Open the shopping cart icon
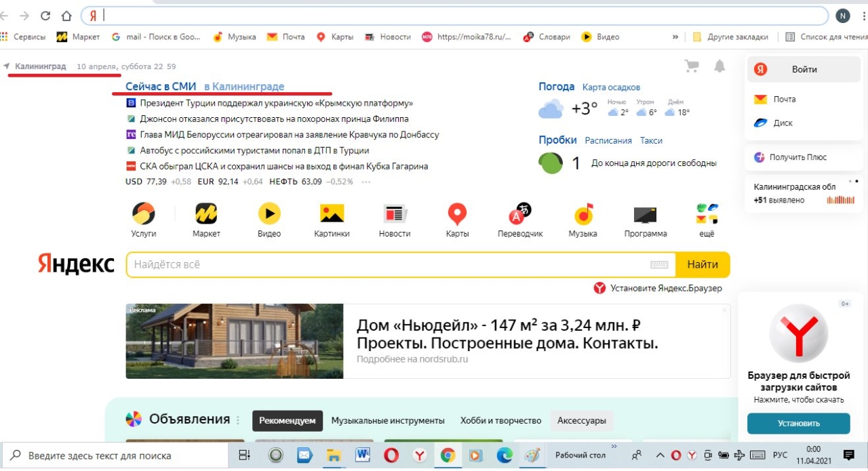Image resolution: width=868 pixels, height=471 pixels. [692, 66]
